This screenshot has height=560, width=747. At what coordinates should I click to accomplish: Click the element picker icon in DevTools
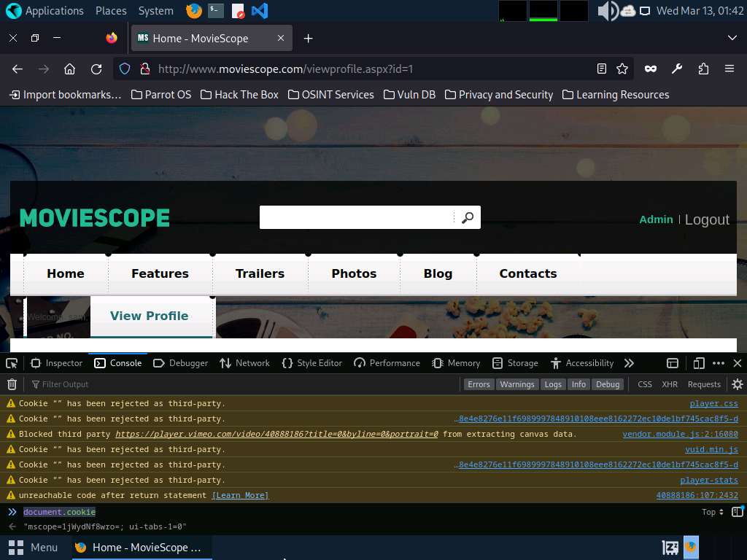(12, 363)
